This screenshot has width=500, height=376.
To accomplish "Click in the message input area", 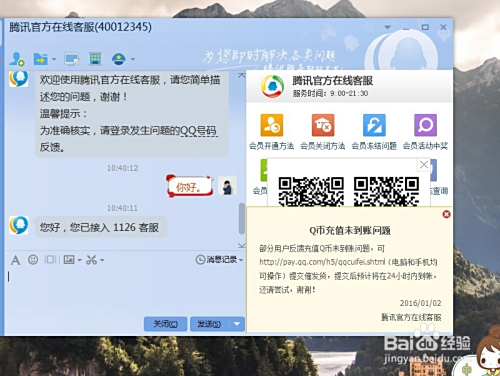I will [125, 292].
